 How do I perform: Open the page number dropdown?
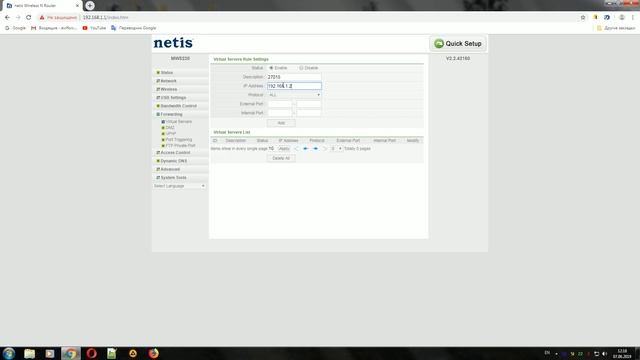tap(336, 149)
